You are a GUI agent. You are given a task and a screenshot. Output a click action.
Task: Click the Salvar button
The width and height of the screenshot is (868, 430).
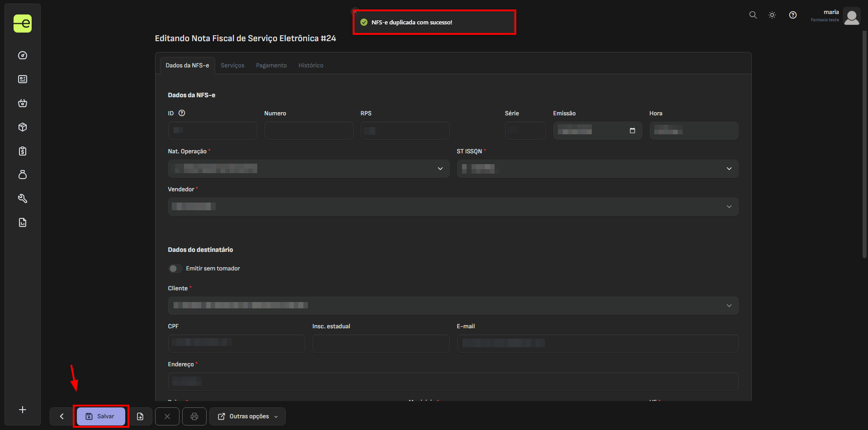click(101, 416)
